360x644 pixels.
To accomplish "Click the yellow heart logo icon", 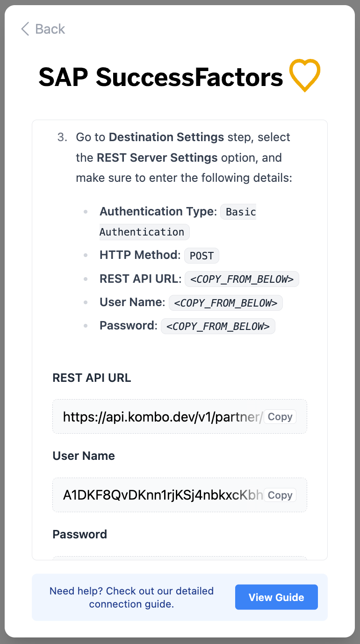I will pos(304,75).
